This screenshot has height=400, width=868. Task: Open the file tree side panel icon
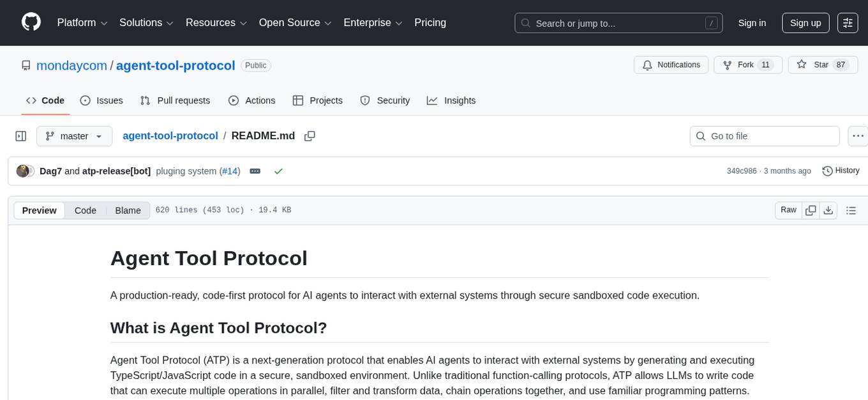tap(21, 135)
